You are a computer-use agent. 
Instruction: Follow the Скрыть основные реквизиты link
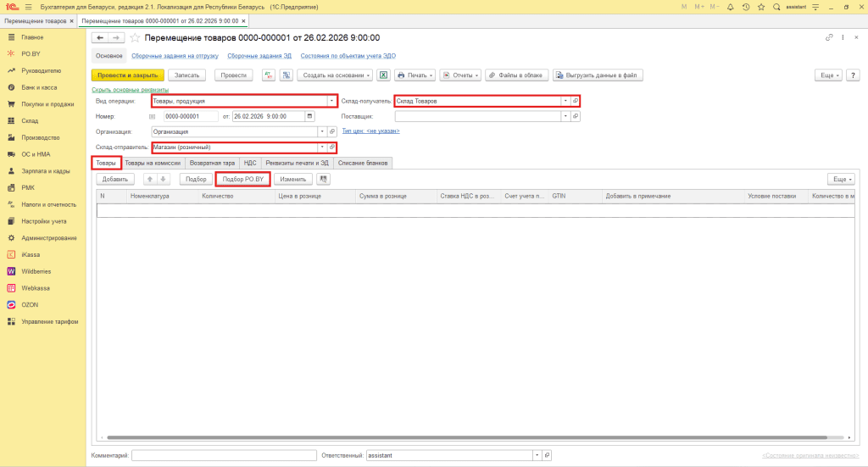(x=130, y=89)
